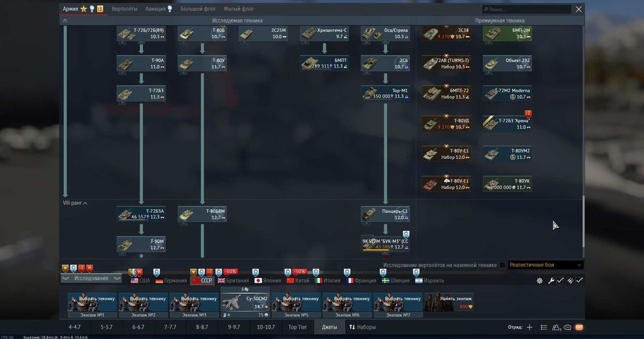Select the Т-90А tank icon
644x339 pixels.
point(125,64)
